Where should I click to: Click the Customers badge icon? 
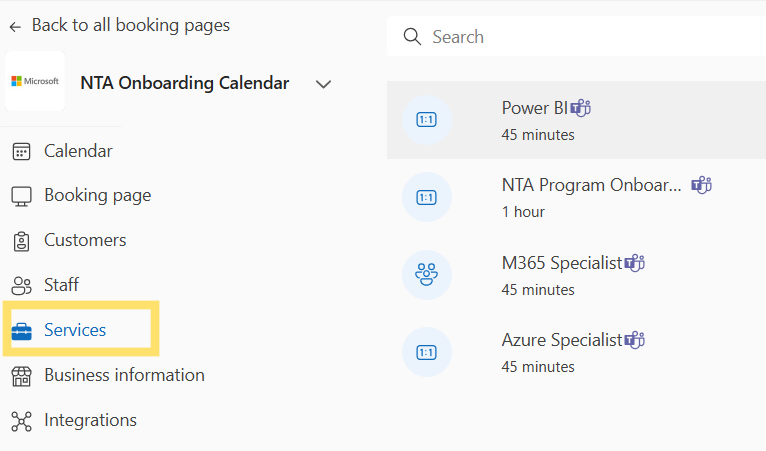(x=21, y=241)
